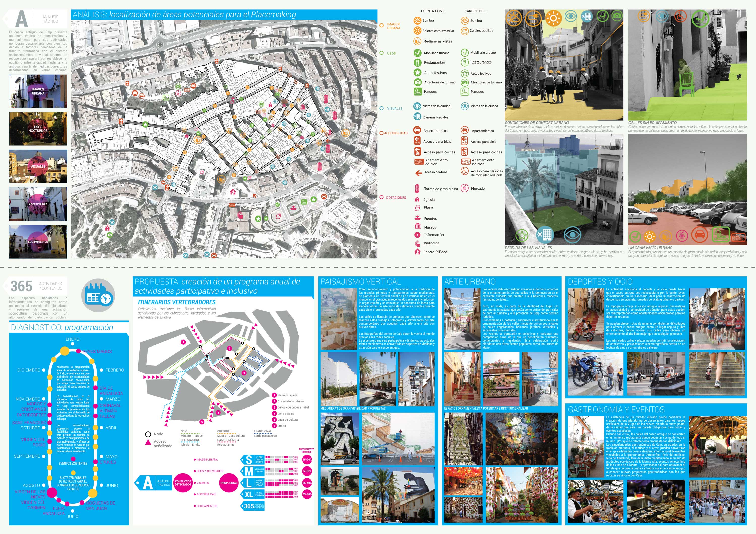This screenshot has height=534, width=756.
Task: Click the Soleamiento excesivo sun icon
Action: [x=417, y=30]
